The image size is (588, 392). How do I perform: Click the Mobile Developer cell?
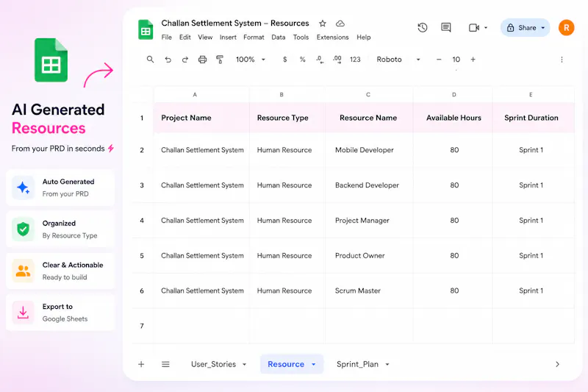(x=369, y=150)
